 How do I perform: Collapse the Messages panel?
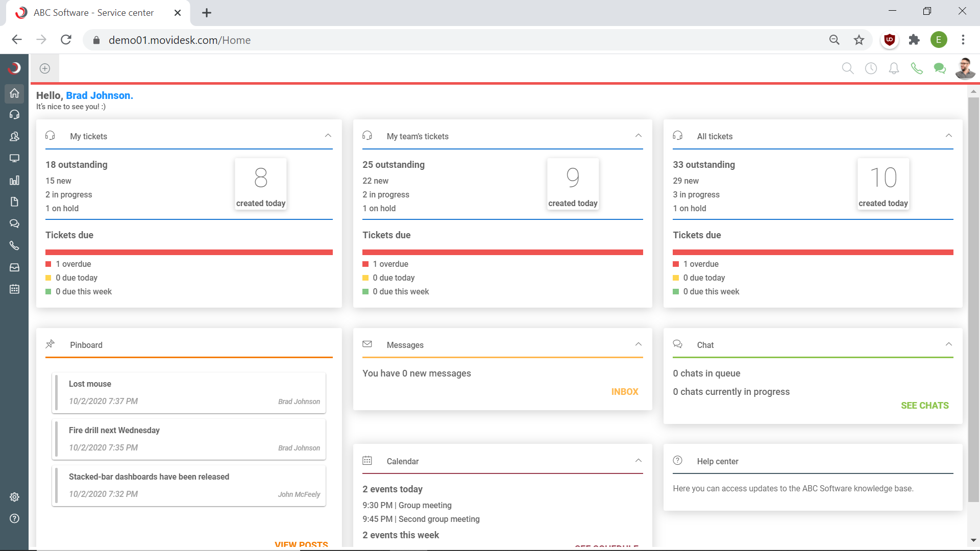pos(639,344)
